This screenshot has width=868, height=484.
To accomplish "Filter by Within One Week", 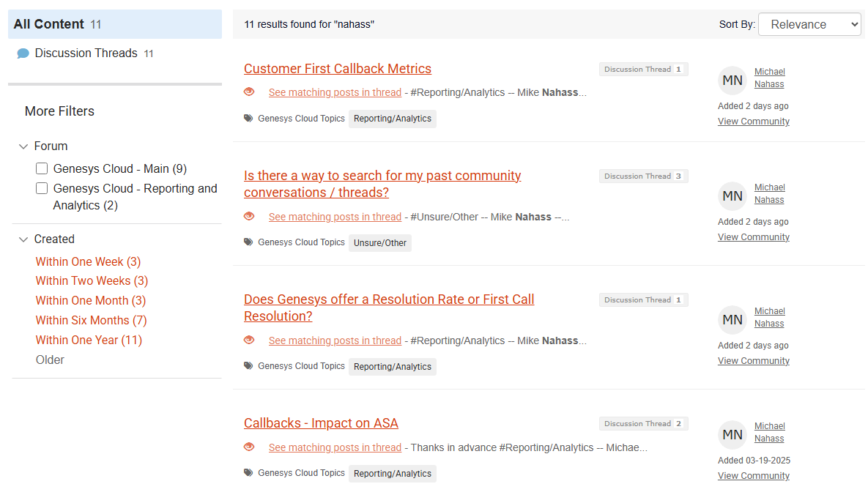I will pyautogui.click(x=88, y=262).
